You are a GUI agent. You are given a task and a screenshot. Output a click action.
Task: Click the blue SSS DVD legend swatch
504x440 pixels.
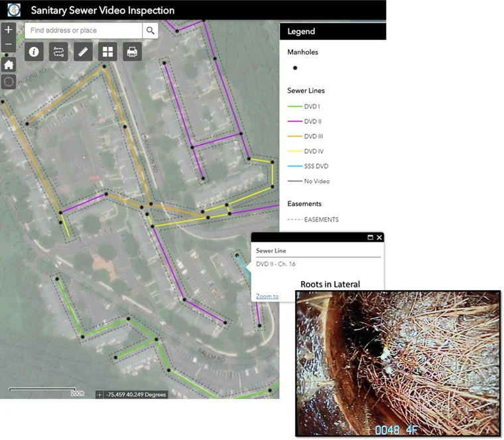(x=294, y=166)
